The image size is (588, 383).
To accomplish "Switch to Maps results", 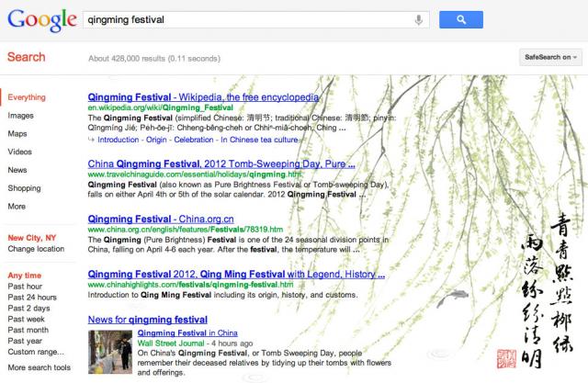I will pyautogui.click(x=17, y=134).
